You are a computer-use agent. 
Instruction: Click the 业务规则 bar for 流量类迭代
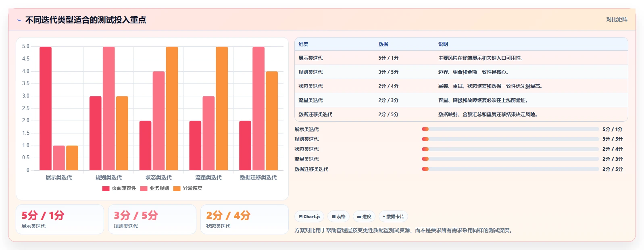pos(208,133)
